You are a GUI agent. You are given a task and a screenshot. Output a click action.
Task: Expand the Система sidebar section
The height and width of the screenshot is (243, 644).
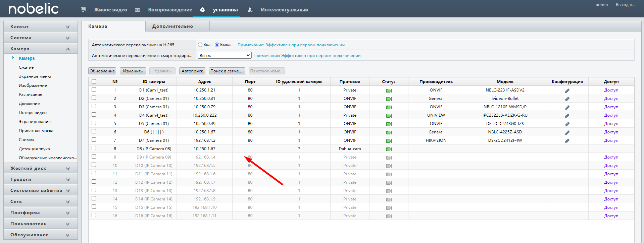click(x=41, y=38)
